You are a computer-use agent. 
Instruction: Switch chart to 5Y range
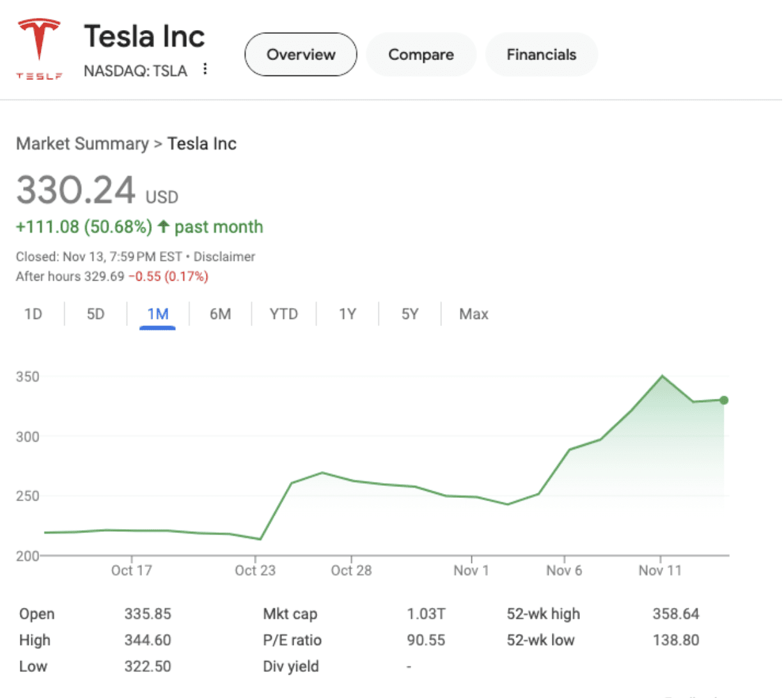tap(409, 314)
